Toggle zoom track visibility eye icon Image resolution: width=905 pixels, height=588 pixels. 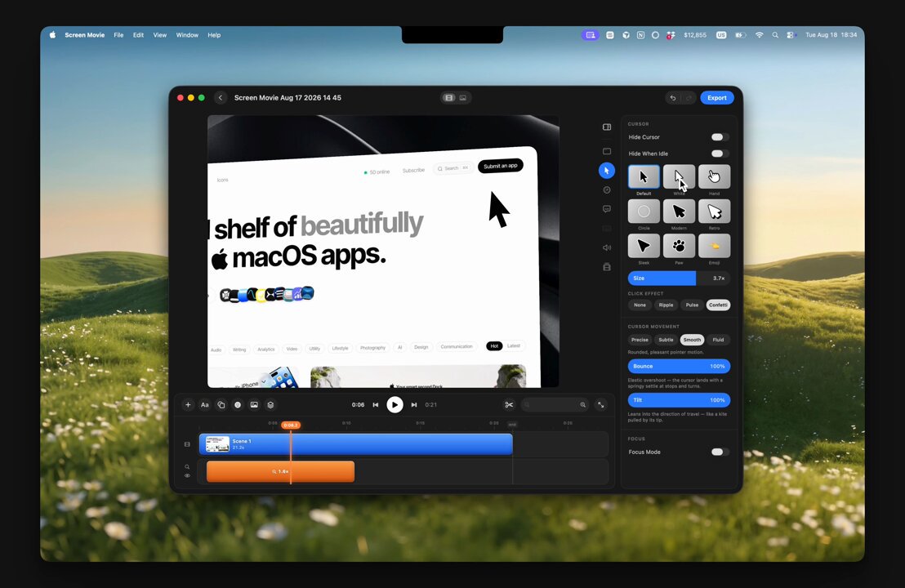pyautogui.click(x=187, y=476)
